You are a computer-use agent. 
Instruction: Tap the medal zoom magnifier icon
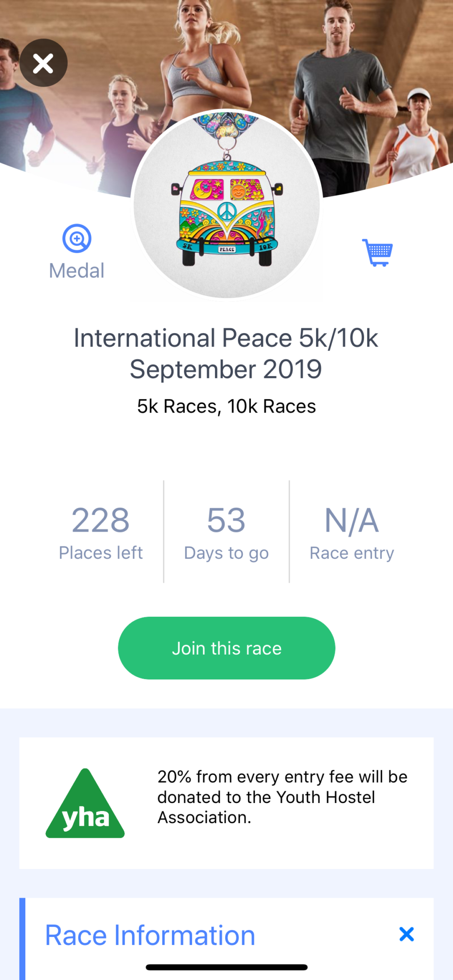pyautogui.click(x=77, y=238)
